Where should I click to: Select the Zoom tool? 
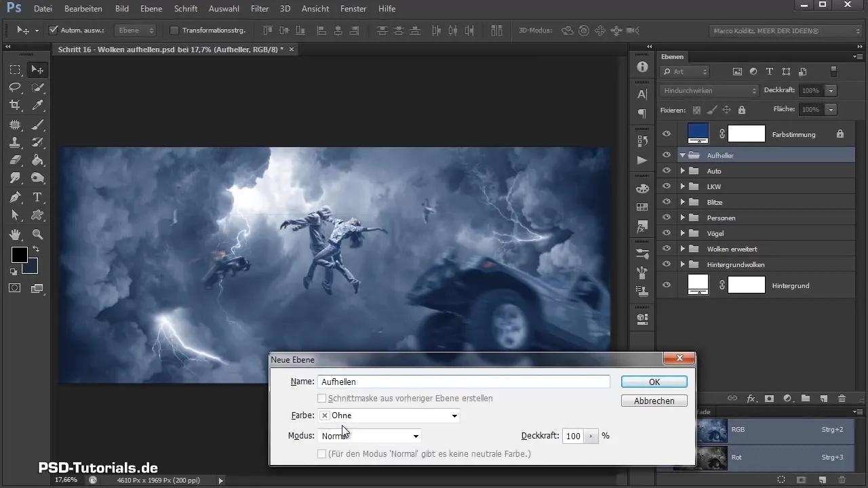38,235
